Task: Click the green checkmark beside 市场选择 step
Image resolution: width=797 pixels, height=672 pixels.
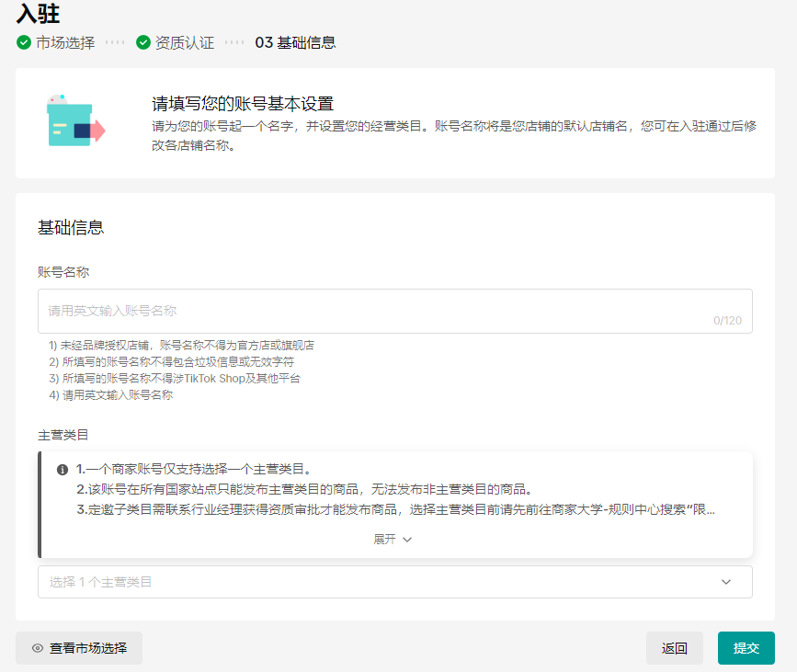Action: [24, 41]
